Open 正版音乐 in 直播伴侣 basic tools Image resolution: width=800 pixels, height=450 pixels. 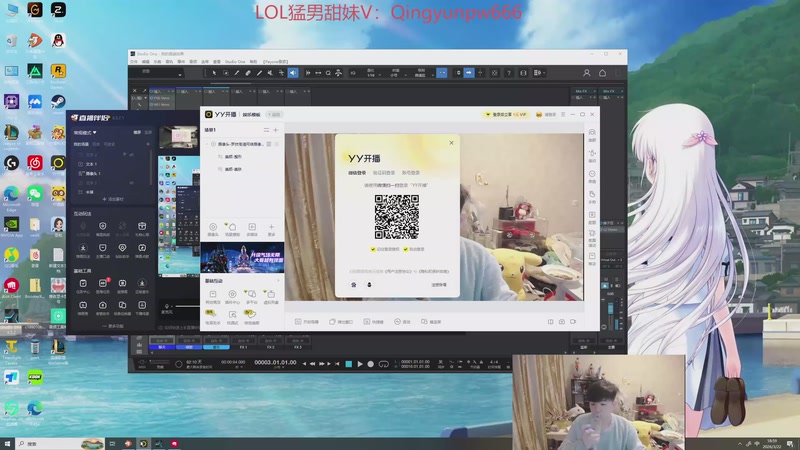142,286
